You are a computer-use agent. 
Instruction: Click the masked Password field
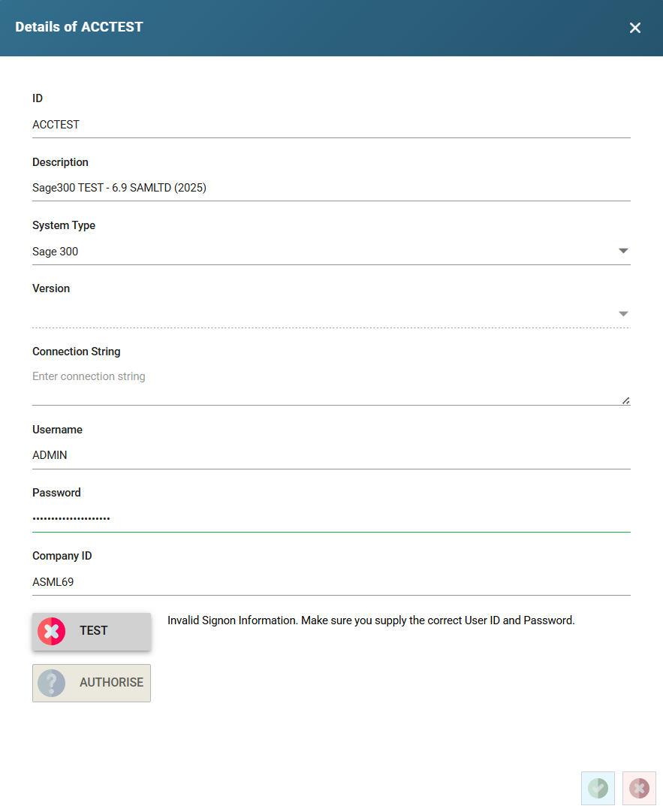pos(330,518)
